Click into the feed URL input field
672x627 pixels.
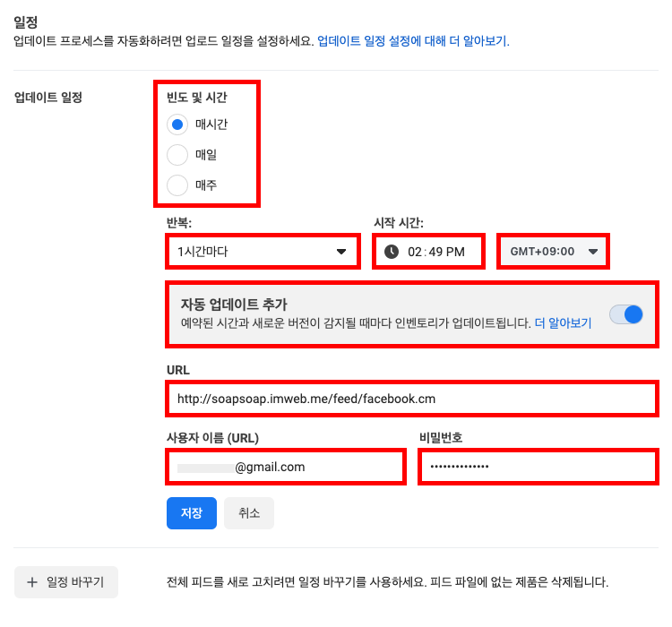tap(412, 399)
